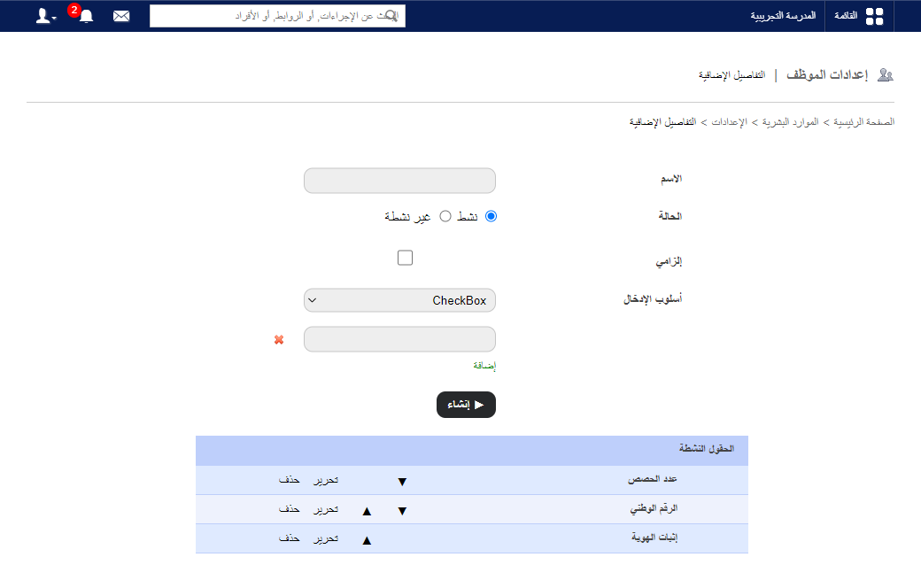Viewport: 921px width, 588px height.
Task: Go to الصفحة الرئيسية breadcrumb
Action: pos(864,122)
